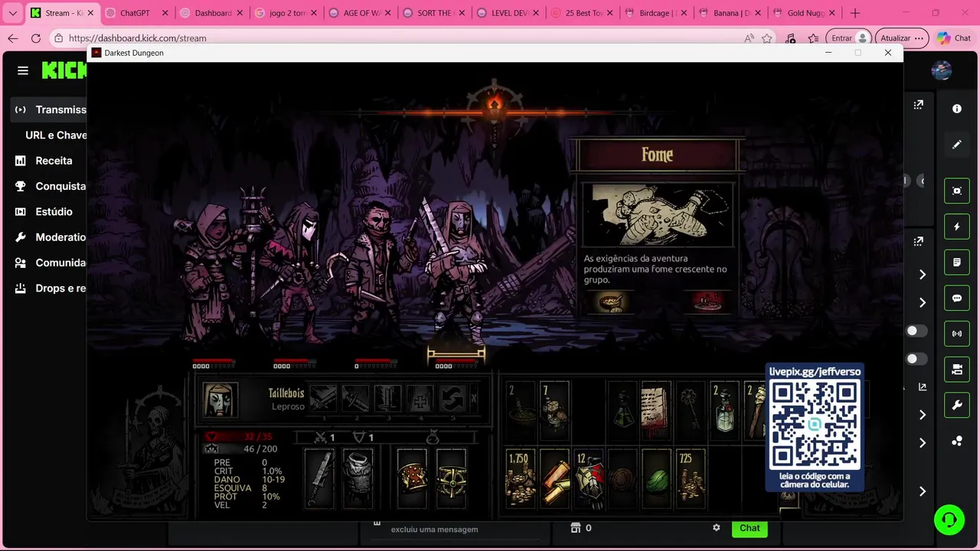Open a new browser tab with plus
Viewport: 980px width, 551px height.
tap(855, 13)
